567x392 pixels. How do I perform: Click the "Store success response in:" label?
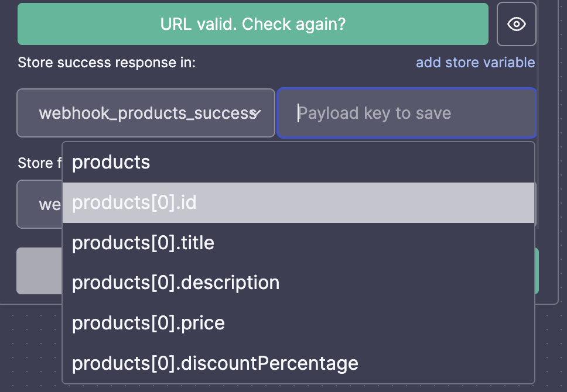107,63
